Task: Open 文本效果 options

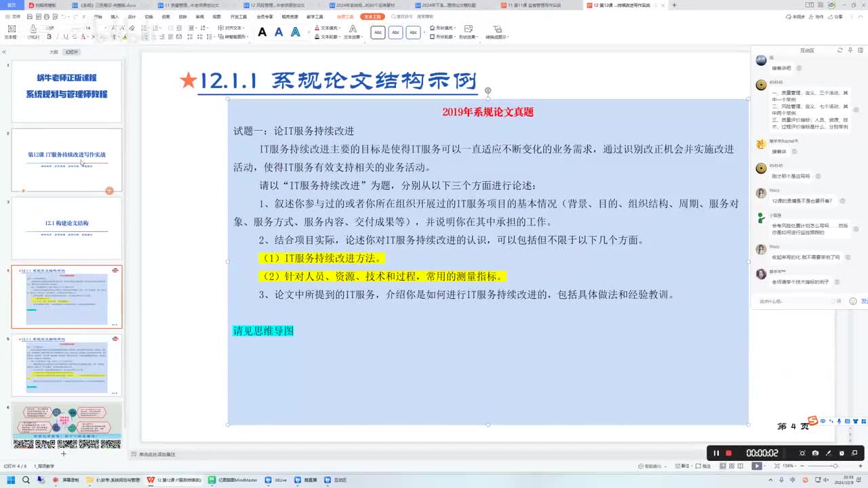Action: [x=353, y=32]
